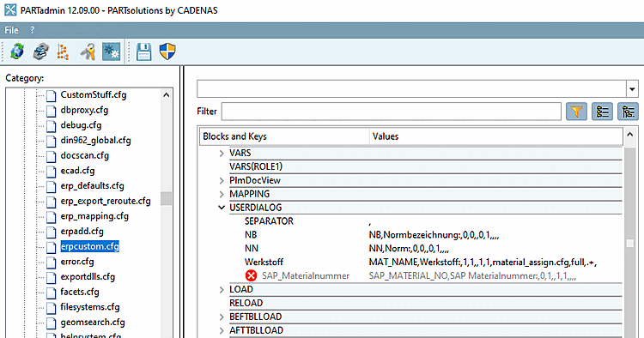Collapse the USERDIALOG block
The width and height of the screenshot is (644, 338).
(222, 208)
